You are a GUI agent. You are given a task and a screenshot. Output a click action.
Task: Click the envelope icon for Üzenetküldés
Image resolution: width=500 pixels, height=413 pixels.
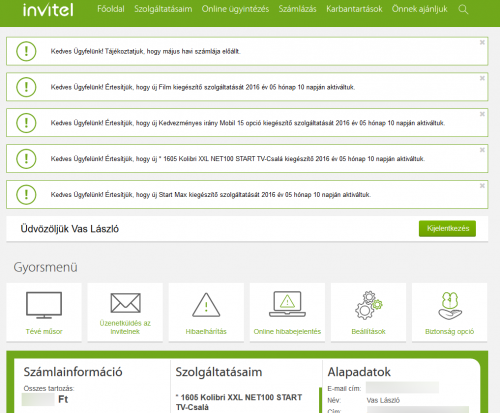(125, 303)
